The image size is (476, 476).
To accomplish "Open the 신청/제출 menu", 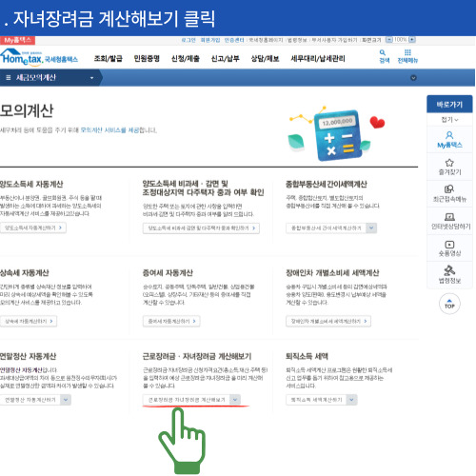I will (x=186, y=58).
